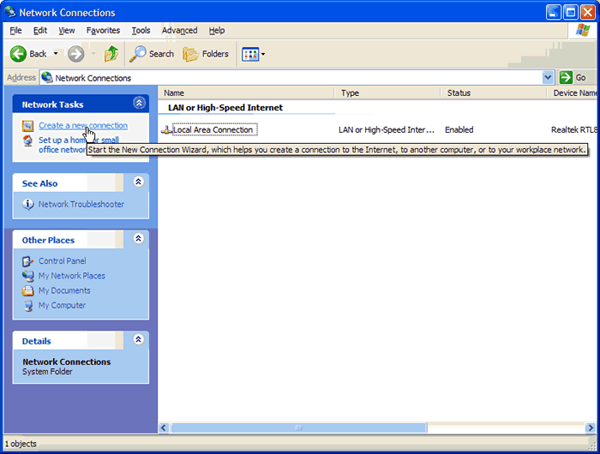Select the Local Area Connection icon
The height and width of the screenshot is (454, 600).
[166, 130]
